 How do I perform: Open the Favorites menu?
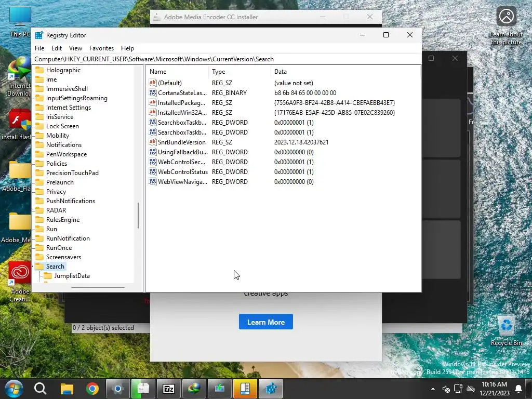tap(101, 48)
